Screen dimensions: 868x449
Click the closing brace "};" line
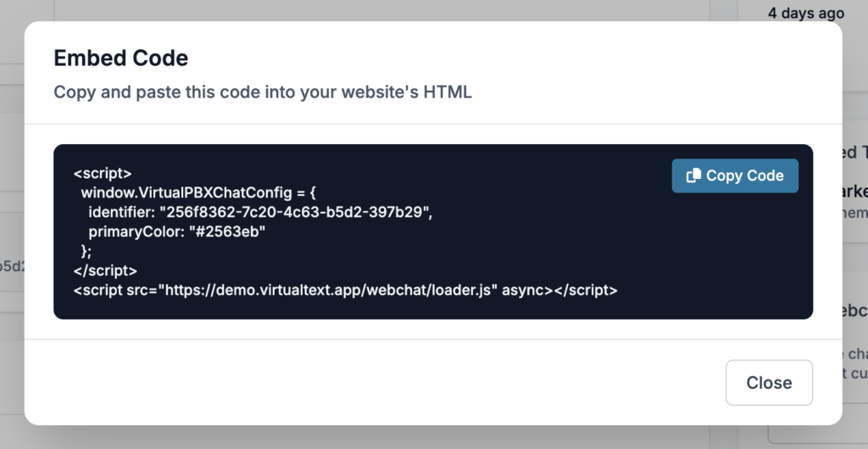pyautogui.click(x=86, y=252)
